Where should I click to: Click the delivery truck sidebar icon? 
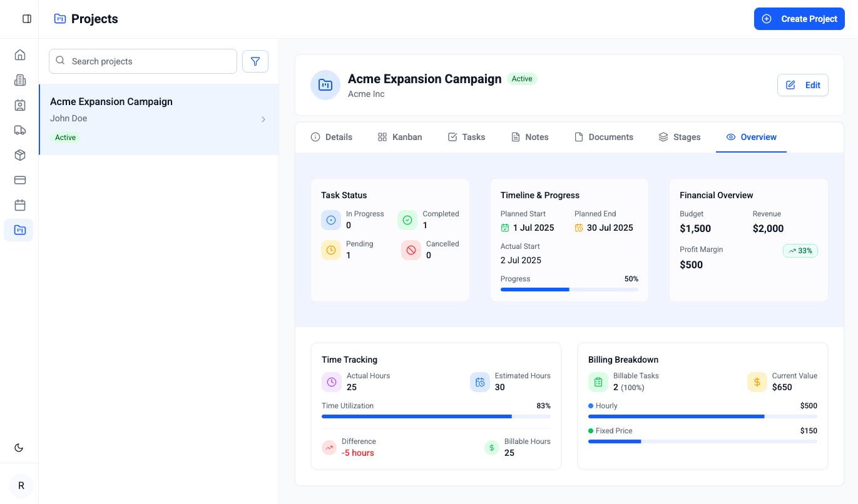tap(19, 130)
